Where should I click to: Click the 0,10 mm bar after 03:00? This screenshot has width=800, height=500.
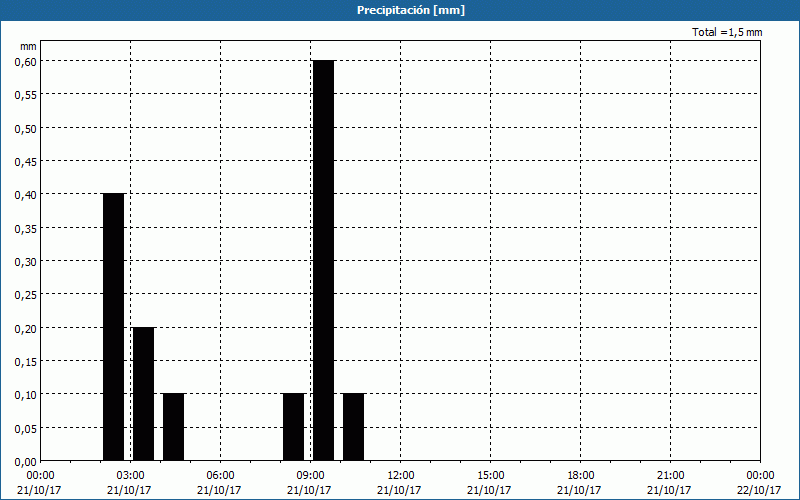pos(173,427)
